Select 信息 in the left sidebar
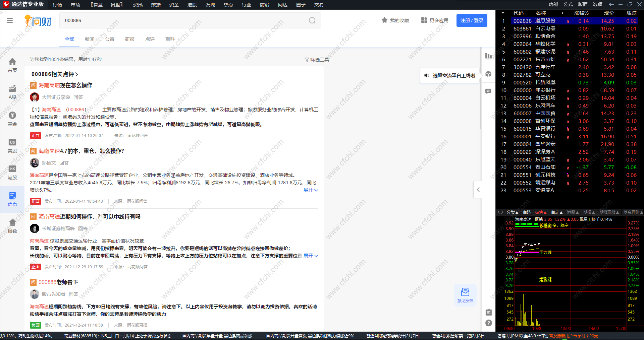This screenshot has height=340, width=644. [12, 199]
